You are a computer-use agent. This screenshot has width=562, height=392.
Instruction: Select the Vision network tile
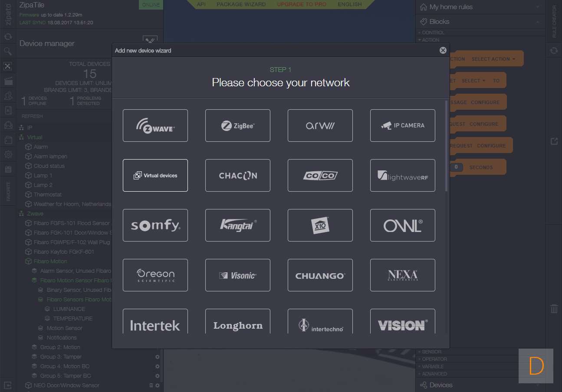403,321
